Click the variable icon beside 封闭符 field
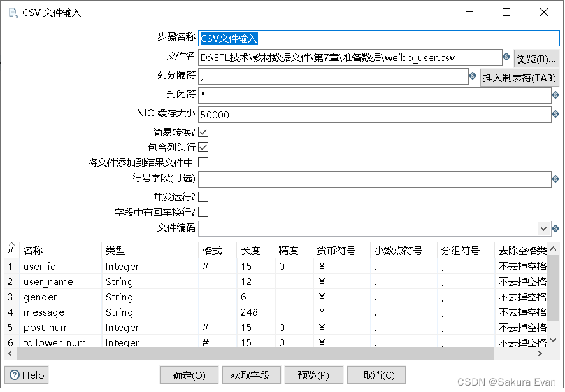The image size is (565, 392). click(x=555, y=95)
